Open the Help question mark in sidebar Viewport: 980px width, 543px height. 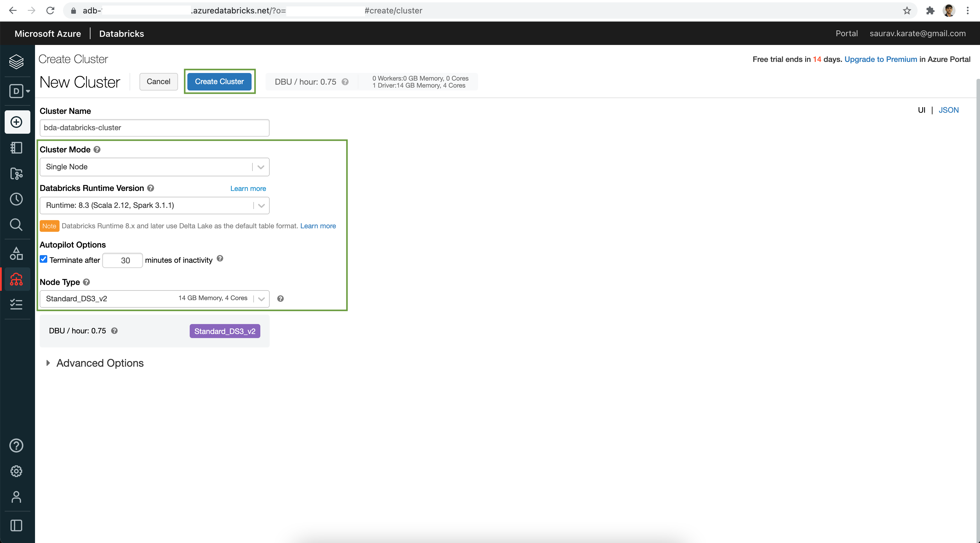(x=16, y=445)
